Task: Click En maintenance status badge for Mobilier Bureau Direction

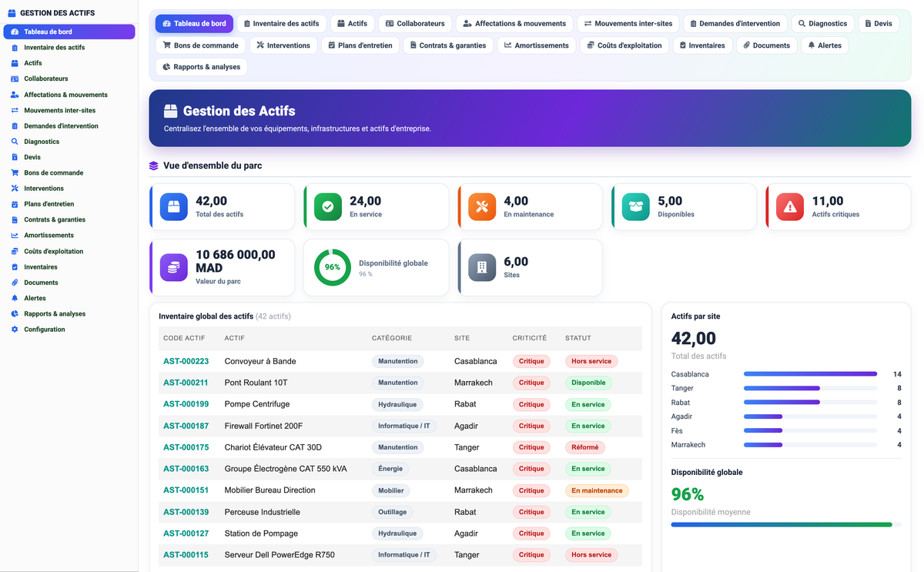Action: (597, 490)
